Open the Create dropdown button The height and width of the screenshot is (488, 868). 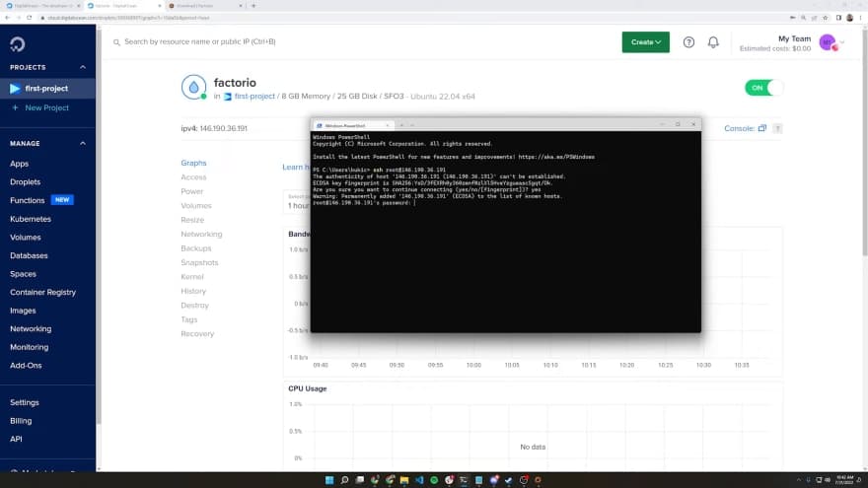[645, 42]
